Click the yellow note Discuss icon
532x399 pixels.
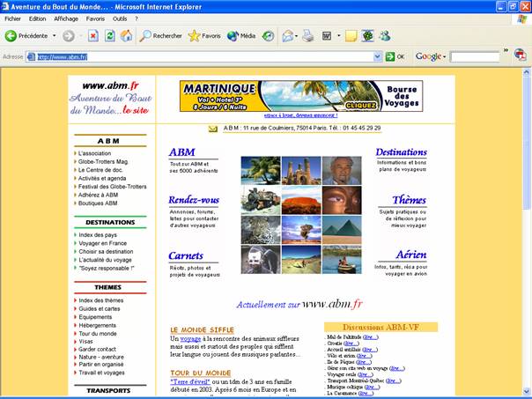[x=351, y=35]
